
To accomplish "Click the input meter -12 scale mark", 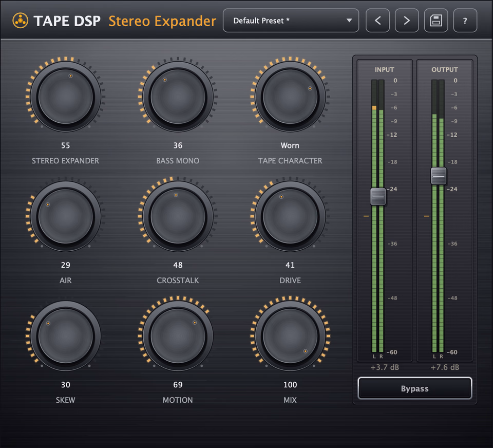I will (x=392, y=135).
